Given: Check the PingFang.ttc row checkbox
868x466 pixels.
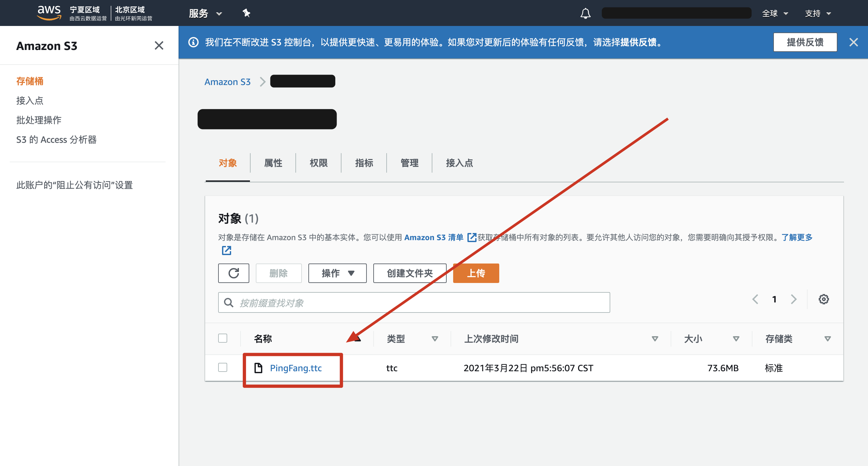Looking at the screenshot, I should [222, 367].
